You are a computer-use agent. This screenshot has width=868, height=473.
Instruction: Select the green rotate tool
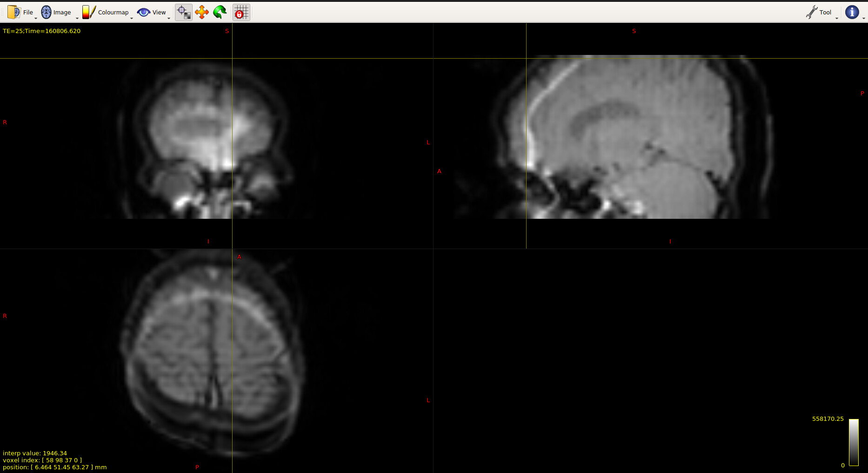point(220,12)
